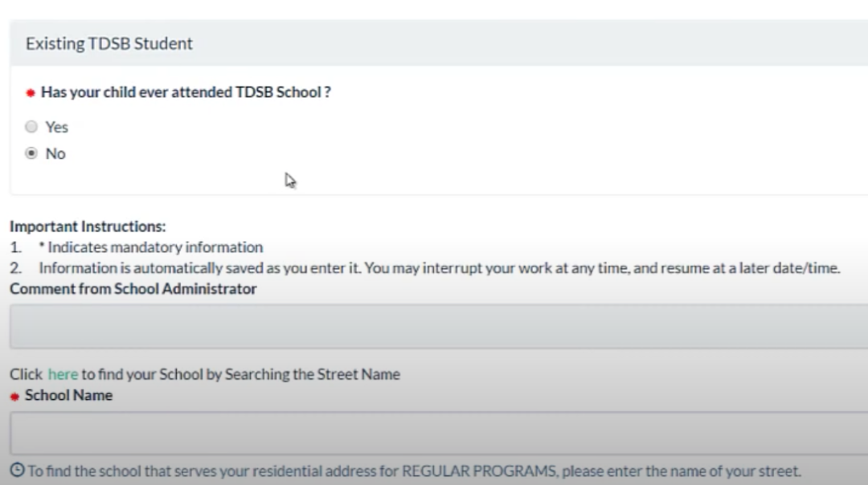The image size is (868, 485).
Task: Click the red asterisk beside School Name
Action: 14,397
